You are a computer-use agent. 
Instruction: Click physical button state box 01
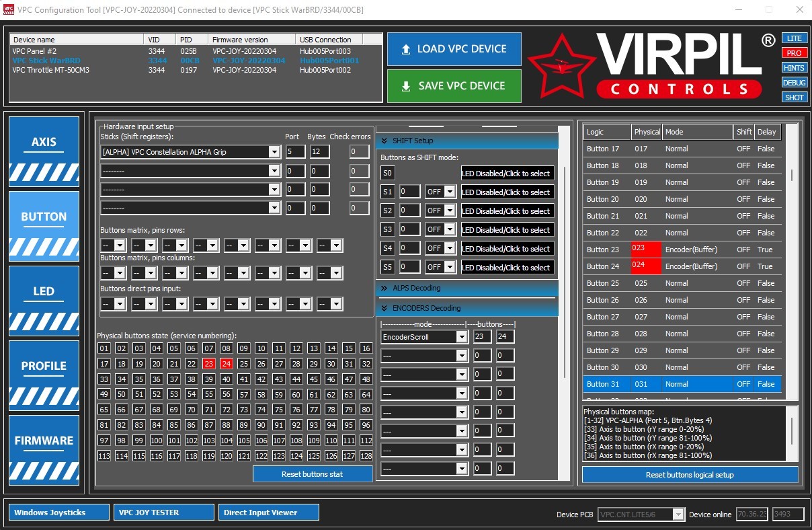tap(104, 348)
